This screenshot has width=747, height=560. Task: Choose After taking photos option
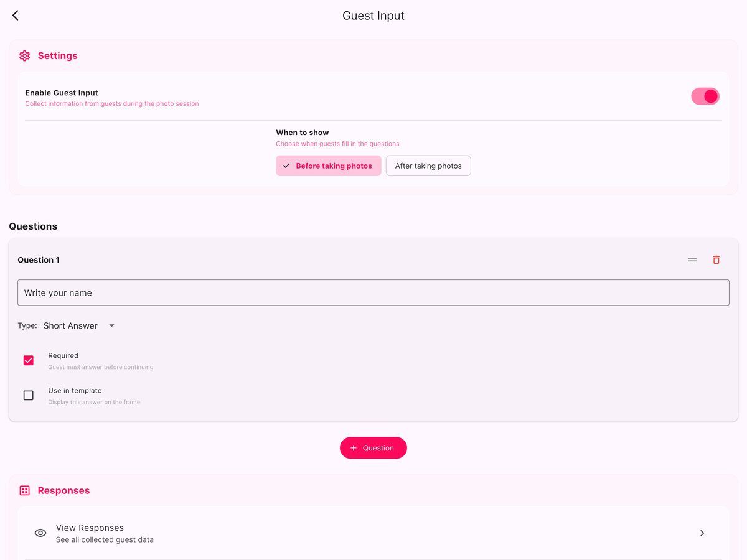coord(428,166)
